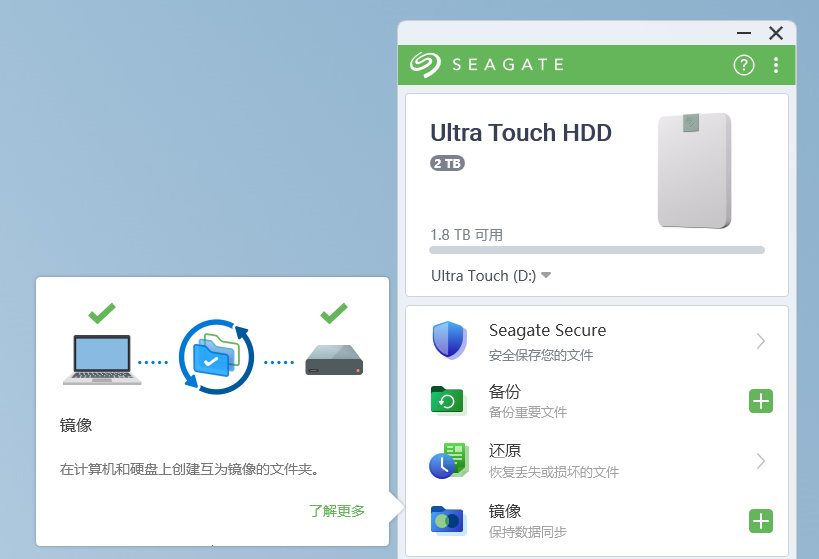Click the laptop icon in the tooltip
Screen dimensions: 819x559
[100, 359]
